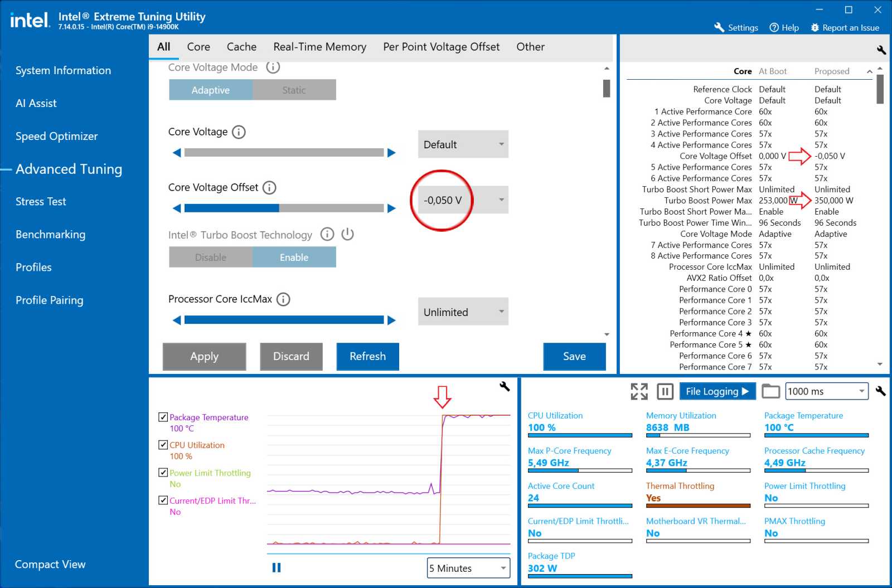This screenshot has width=892, height=588.
Task: Open the Help question mark icon
Action: (x=774, y=27)
